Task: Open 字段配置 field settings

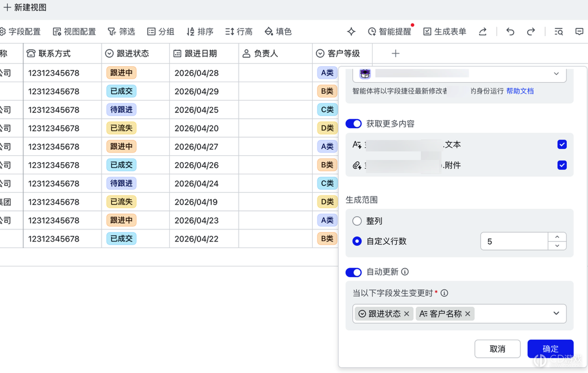Action: 20,32
